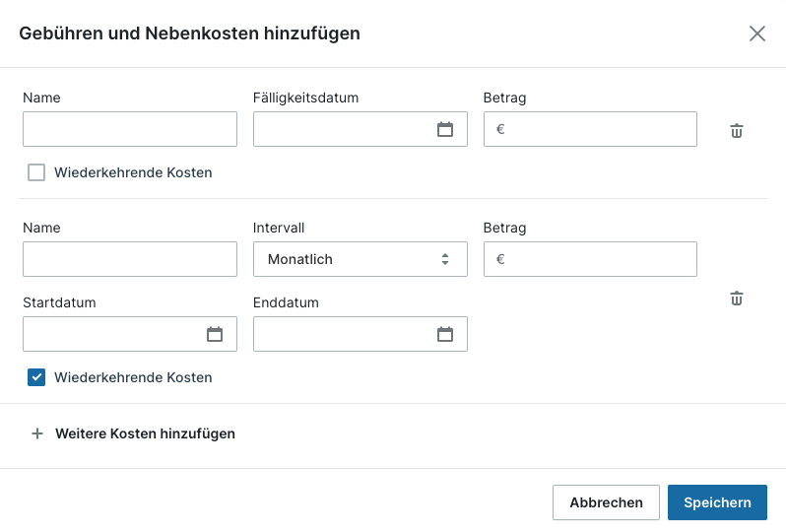Focus the Name field of the first entry
The image size is (786, 532).
pyautogui.click(x=129, y=129)
